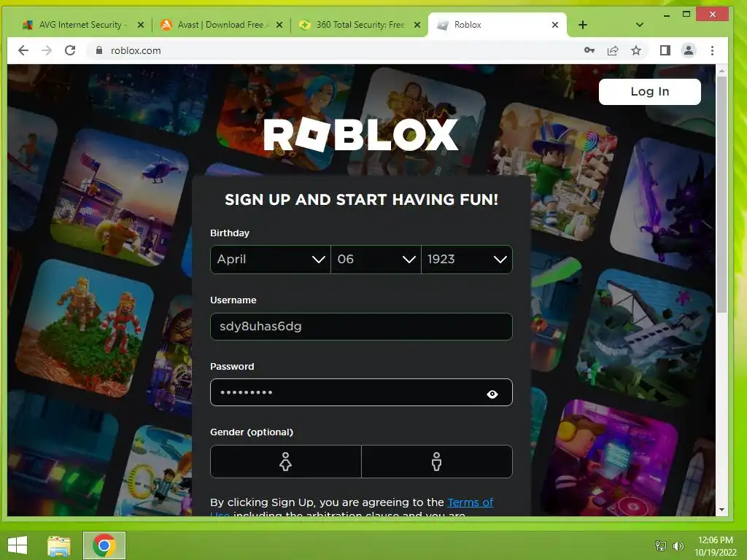Click the Username input field
This screenshot has height=560, width=747.
[361, 327]
